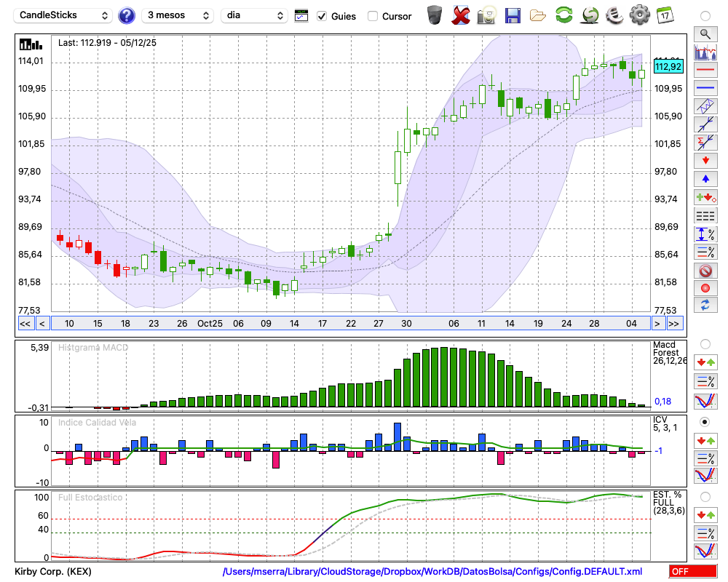Expand the dia interval dropdown
The height and width of the screenshot is (582, 728).
254,15
